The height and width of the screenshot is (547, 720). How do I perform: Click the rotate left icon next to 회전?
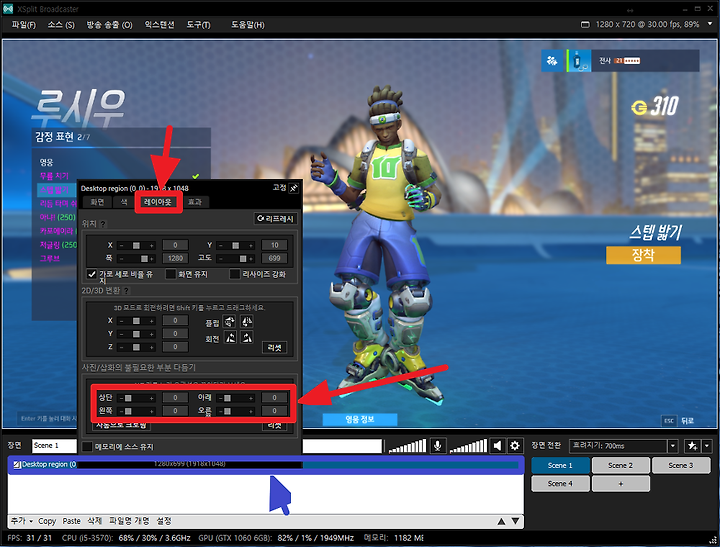[230, 338]
